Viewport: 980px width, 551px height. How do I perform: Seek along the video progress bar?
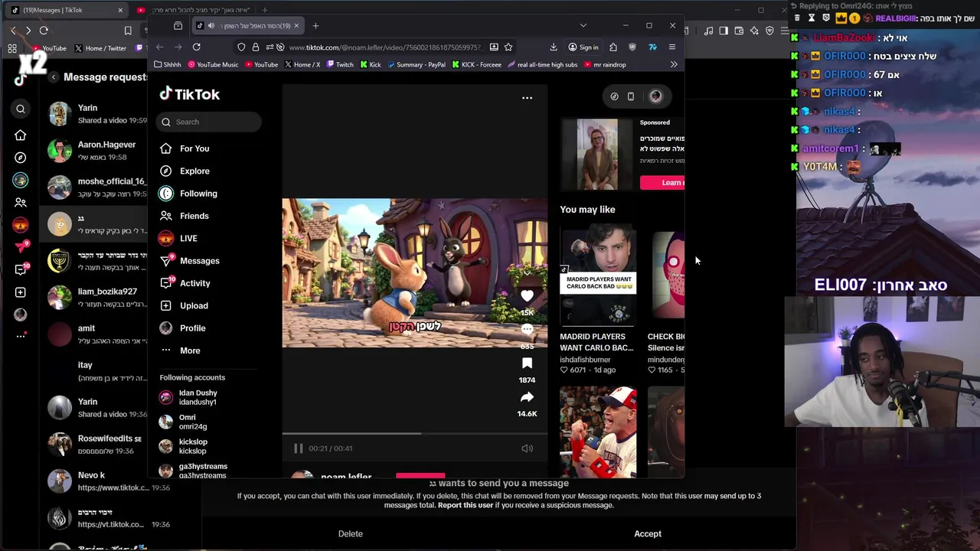pyautogui.click(x=414, y=433)
